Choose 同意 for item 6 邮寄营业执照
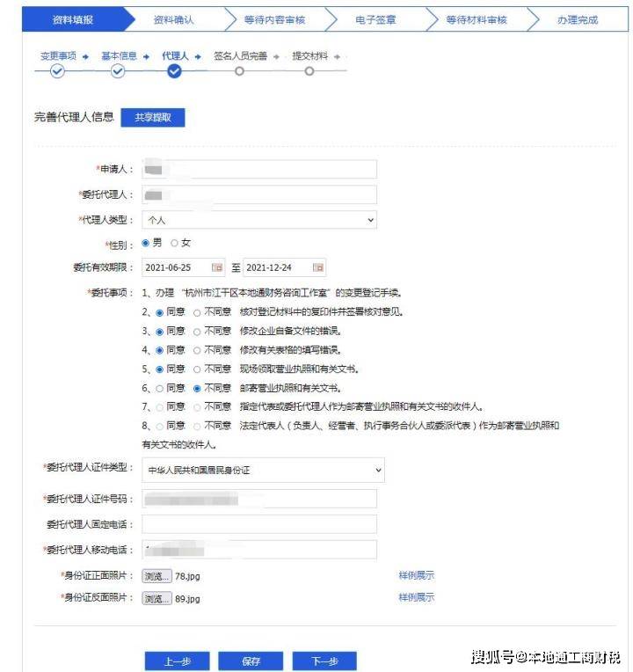 [x=160, y=388]
